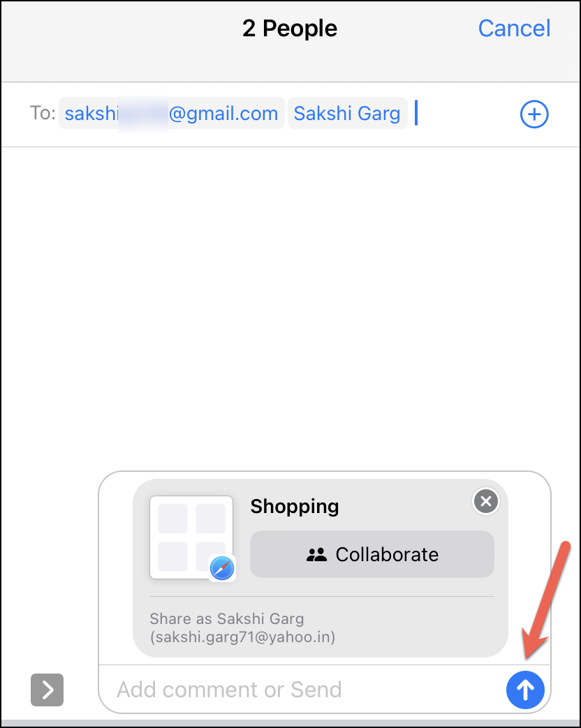The height and width of the screenshot is (728, 581).
Task: Click the two-people Collaborate icon
Action: tap(317, 554)
